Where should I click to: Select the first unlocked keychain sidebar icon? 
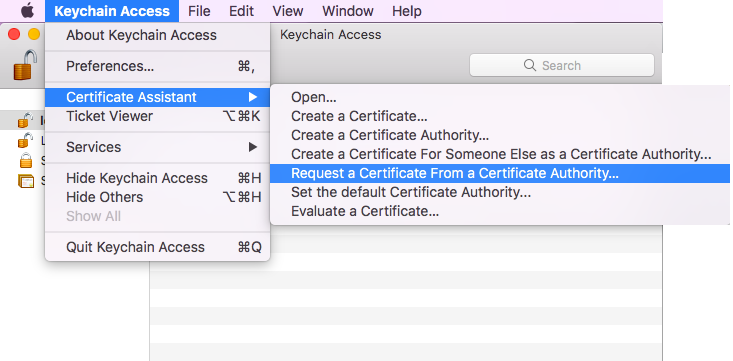click(x=25, y=120)
